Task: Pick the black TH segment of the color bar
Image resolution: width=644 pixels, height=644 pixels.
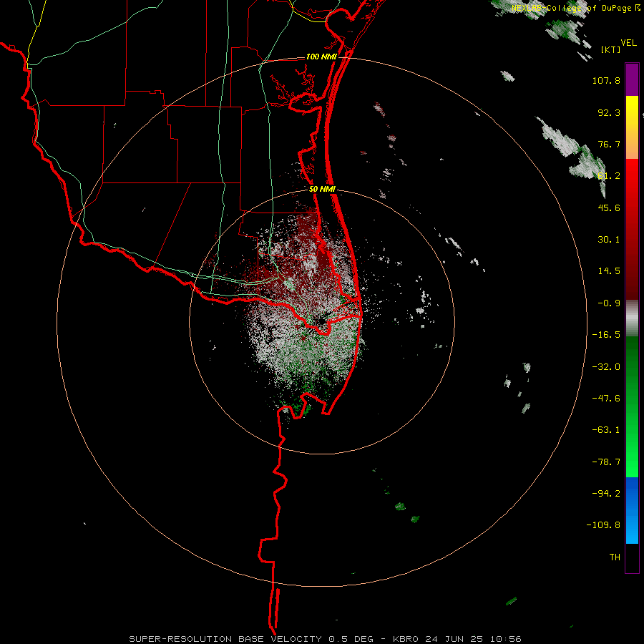Action: pos(632,557)
